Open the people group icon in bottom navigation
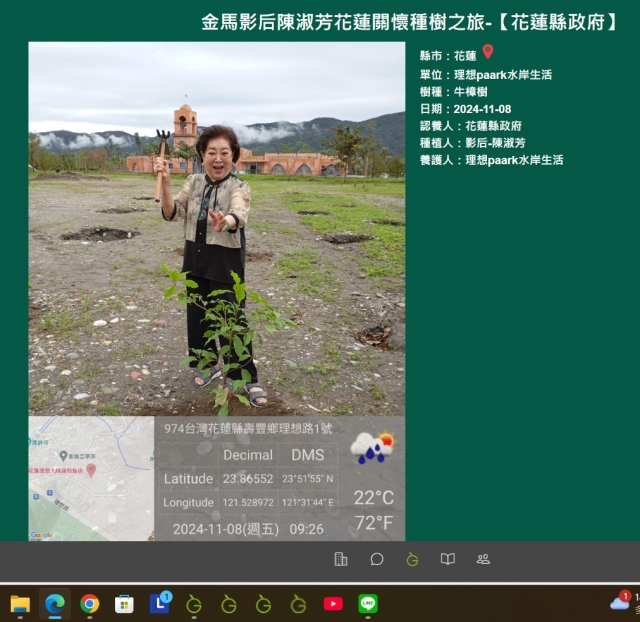The image size is (640, 622). coord(483,559)
